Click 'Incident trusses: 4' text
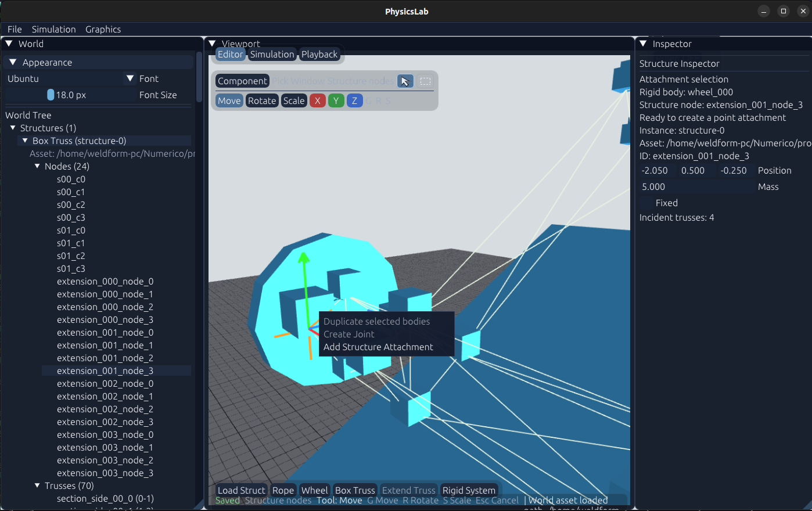Viewport: 812px width, 511px height. coord(677,217)
